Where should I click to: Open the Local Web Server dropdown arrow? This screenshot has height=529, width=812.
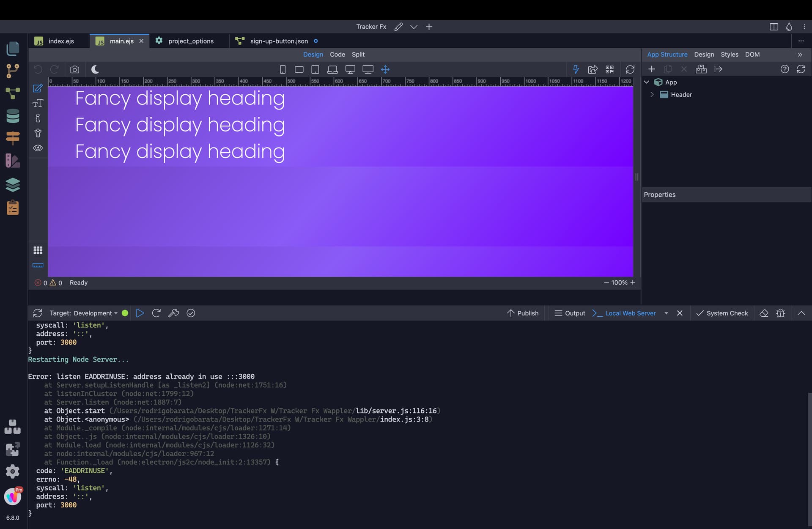click(x=666, y=313)
